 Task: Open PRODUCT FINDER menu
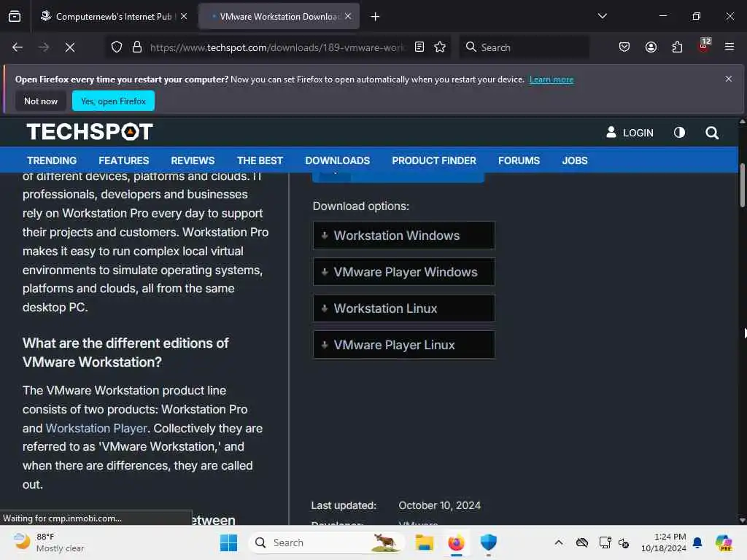(434, 160)
